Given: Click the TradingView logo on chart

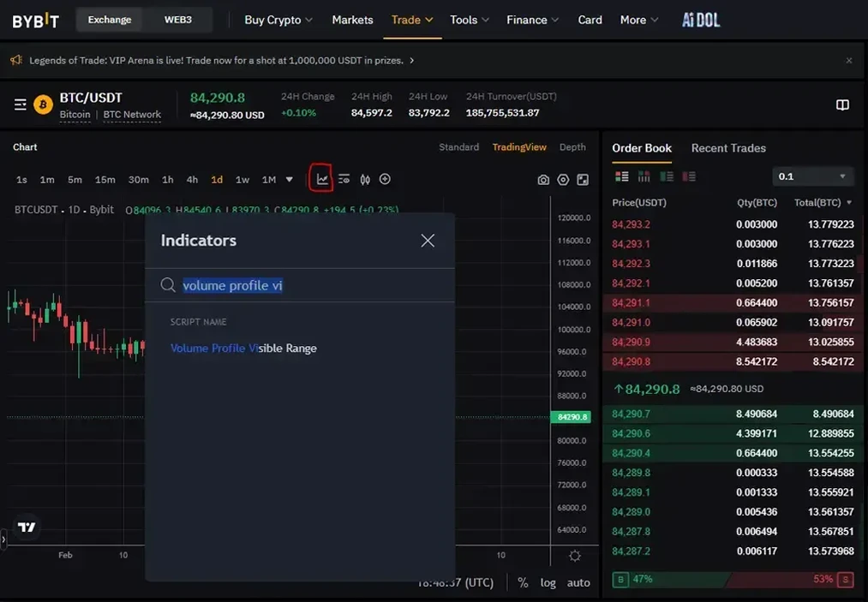Looking at the screenshot, I should [27, 527].
